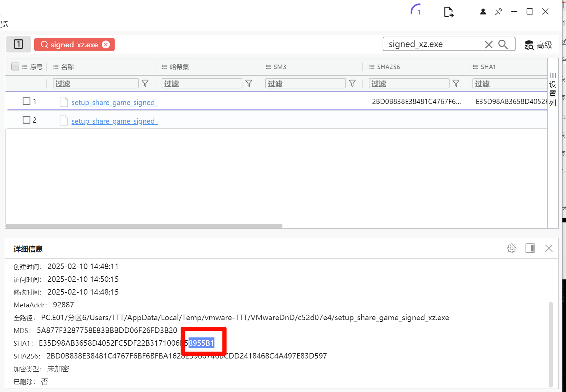Screen dimensions: 566x392
Task: Click file icon in row 2
Action: pyautogui.click(x=64, y=121)
